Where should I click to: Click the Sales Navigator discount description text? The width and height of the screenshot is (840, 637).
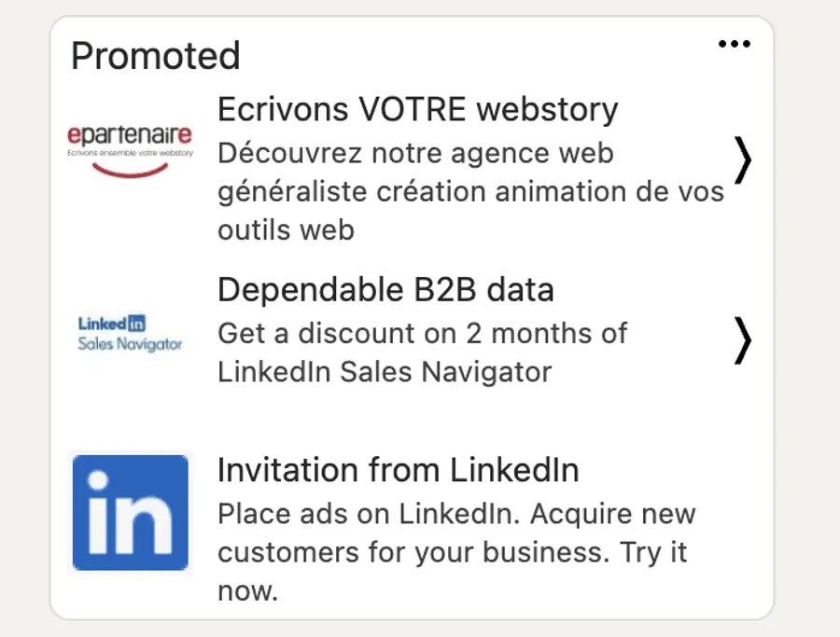click(423, 353)
